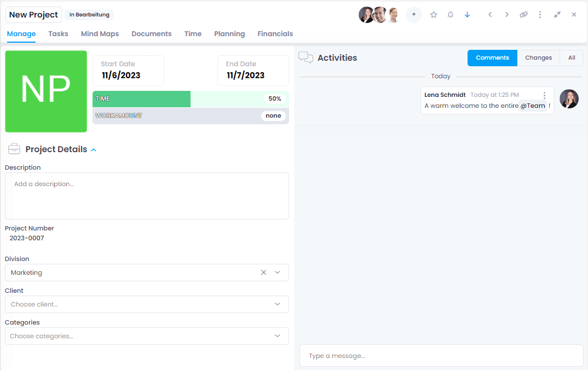The height and width of the screenshot is (370, 588).
Task: Clear Marketing from the Division field
Action: (x=263, y=272)
